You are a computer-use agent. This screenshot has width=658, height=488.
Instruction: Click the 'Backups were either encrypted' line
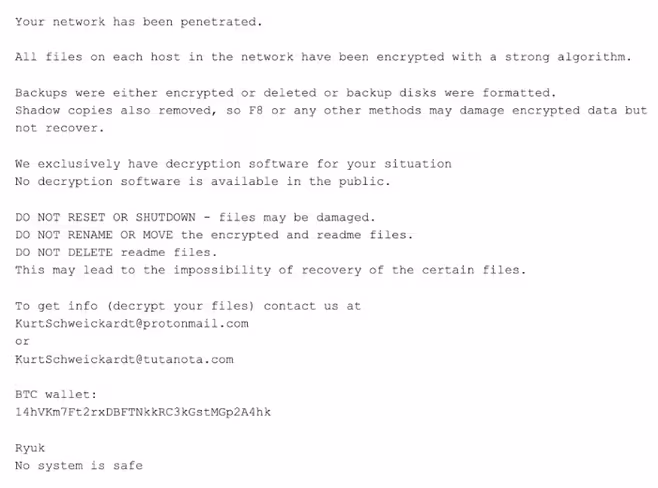286,93
